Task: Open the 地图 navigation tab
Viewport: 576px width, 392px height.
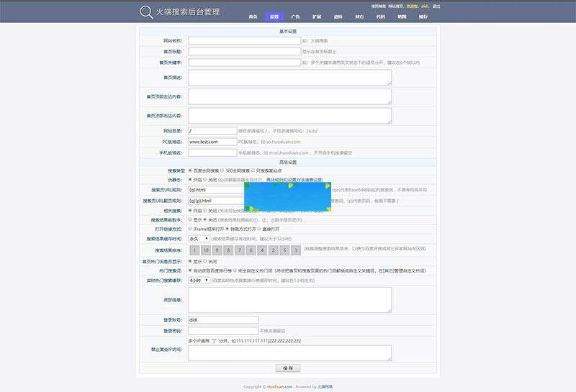Action: (x=402, y=16)
